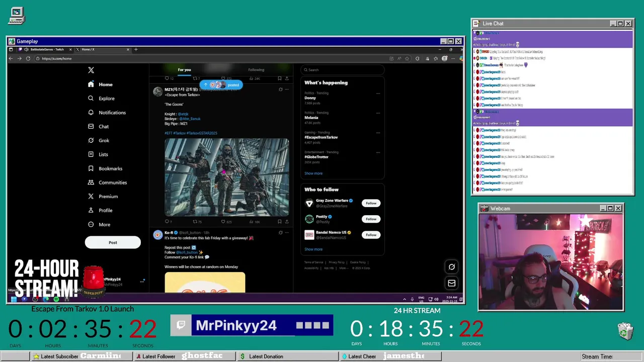Open the Home page in X sidebar

tap(100, 84)
